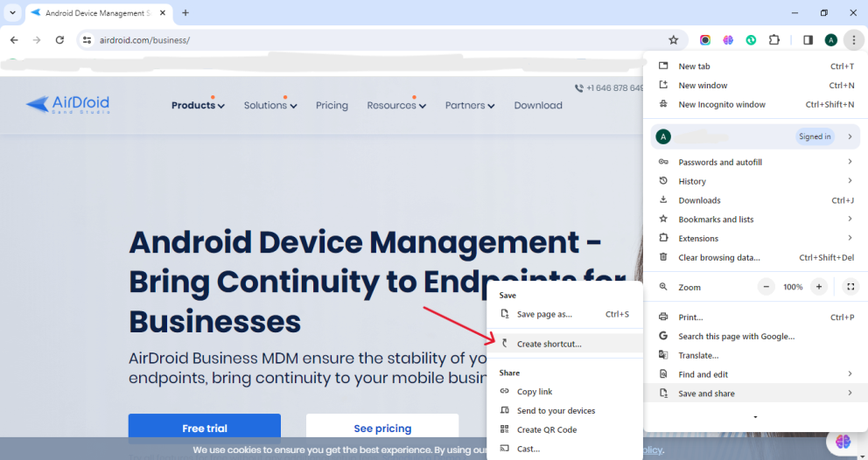Click the fullscreen icon beside Zoom
This screenshot has height=460, width=868.
[850, 287]
